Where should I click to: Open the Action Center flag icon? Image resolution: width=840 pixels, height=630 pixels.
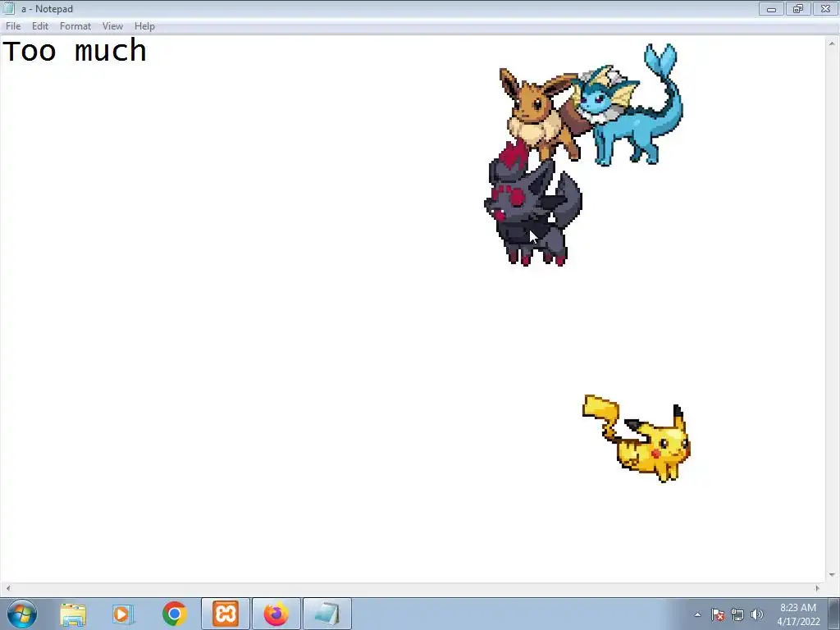click(718, 614)
